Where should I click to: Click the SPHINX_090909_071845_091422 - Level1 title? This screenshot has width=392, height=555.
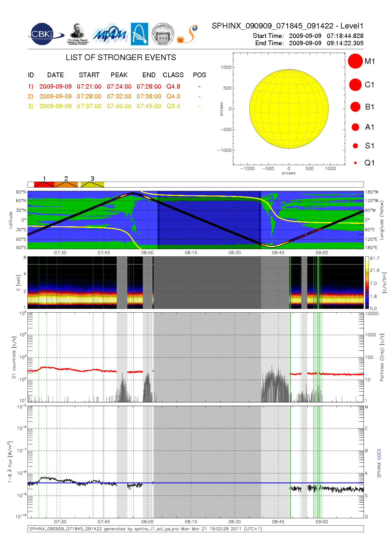[288, 26]
